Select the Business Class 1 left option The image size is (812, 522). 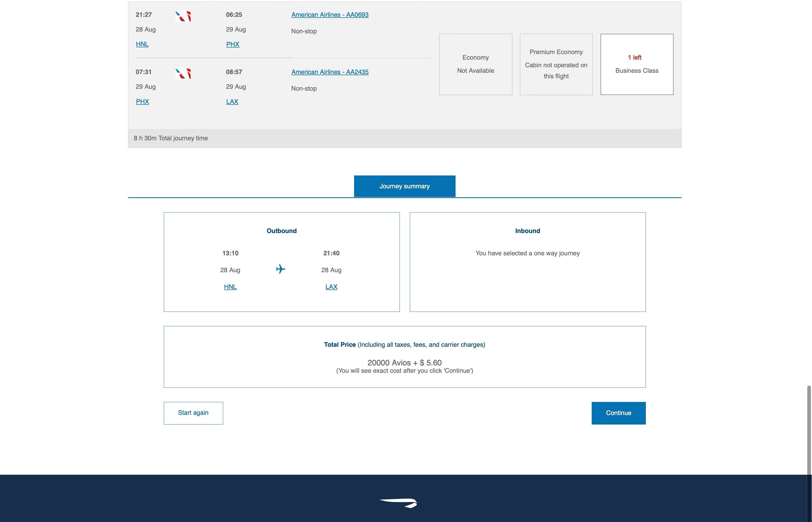click(x=637, y=64)
